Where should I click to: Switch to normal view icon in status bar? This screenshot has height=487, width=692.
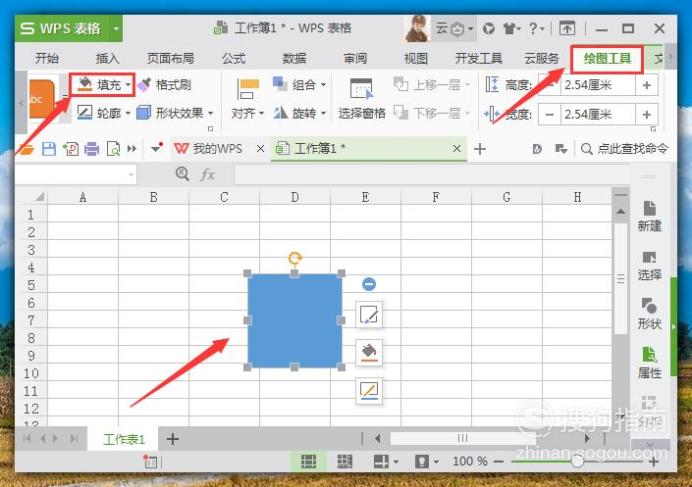(308, 461)
